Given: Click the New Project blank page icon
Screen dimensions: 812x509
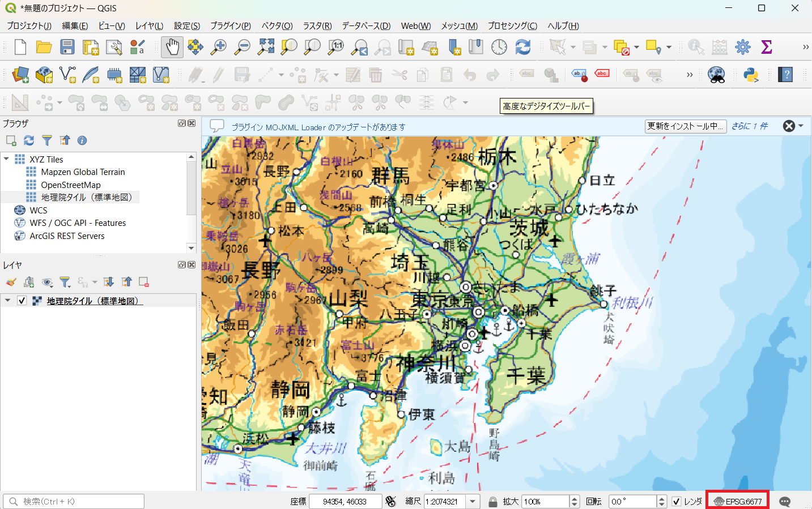Looking at the screenshot, I should pyautogui.click(x=20, y=47).
